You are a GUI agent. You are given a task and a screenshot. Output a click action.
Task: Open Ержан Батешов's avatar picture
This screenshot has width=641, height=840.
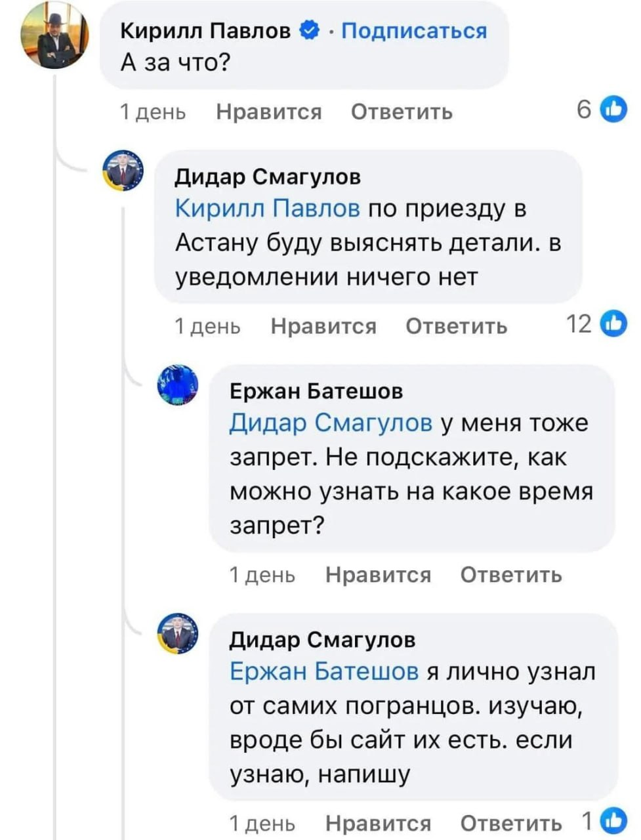coord(178,385)
